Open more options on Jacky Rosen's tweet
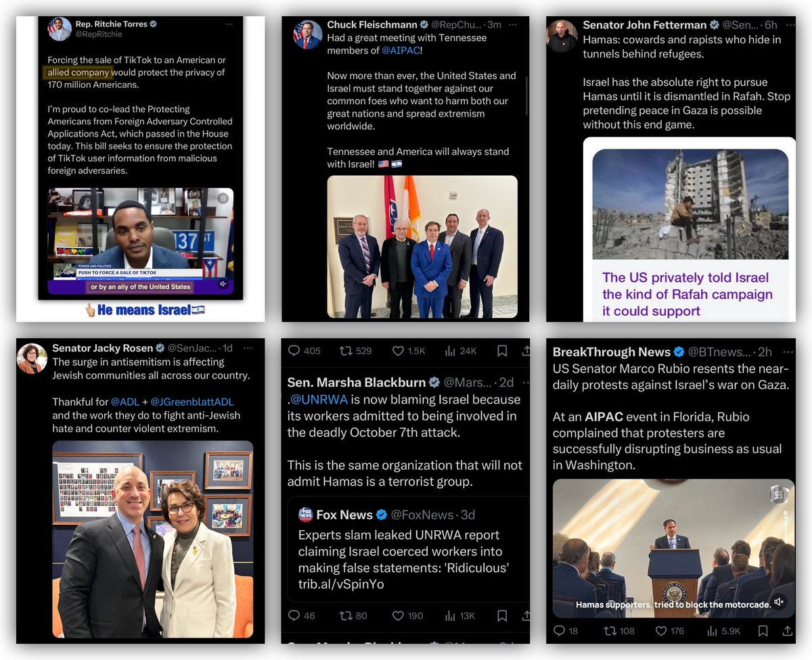Image resolution: width=812 pixels, height=660 pixels. [x=248, y=348]
